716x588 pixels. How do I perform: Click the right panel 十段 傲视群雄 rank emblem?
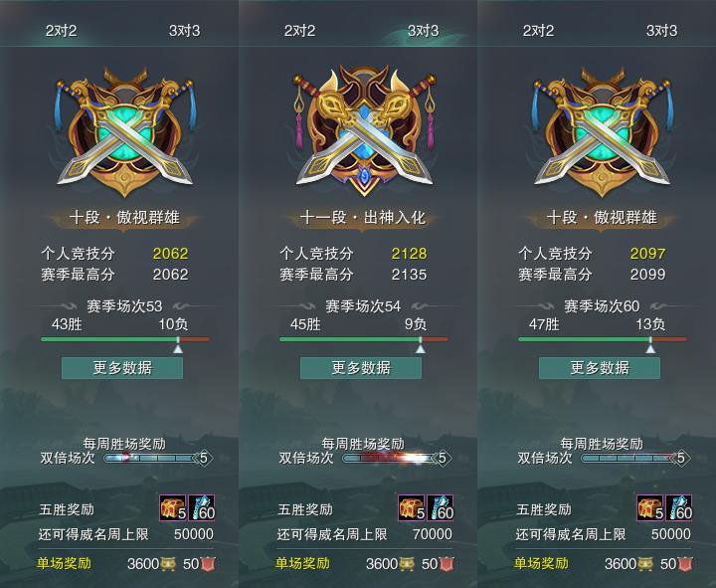(602, 132)
